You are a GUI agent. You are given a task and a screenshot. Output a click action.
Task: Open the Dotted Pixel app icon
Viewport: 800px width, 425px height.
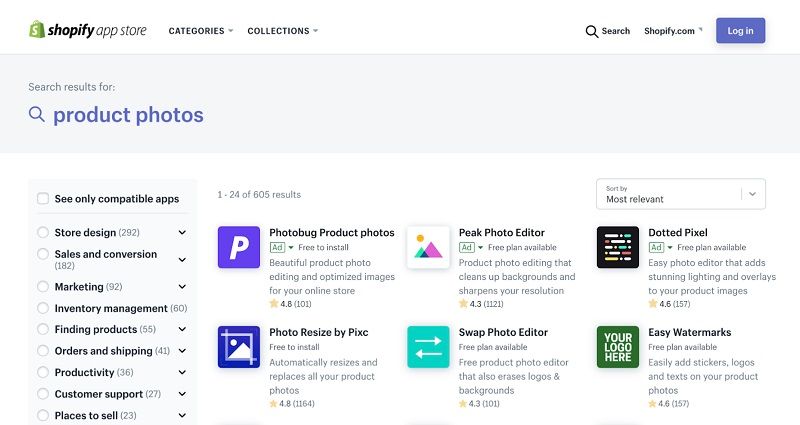(x=618, y=247)
